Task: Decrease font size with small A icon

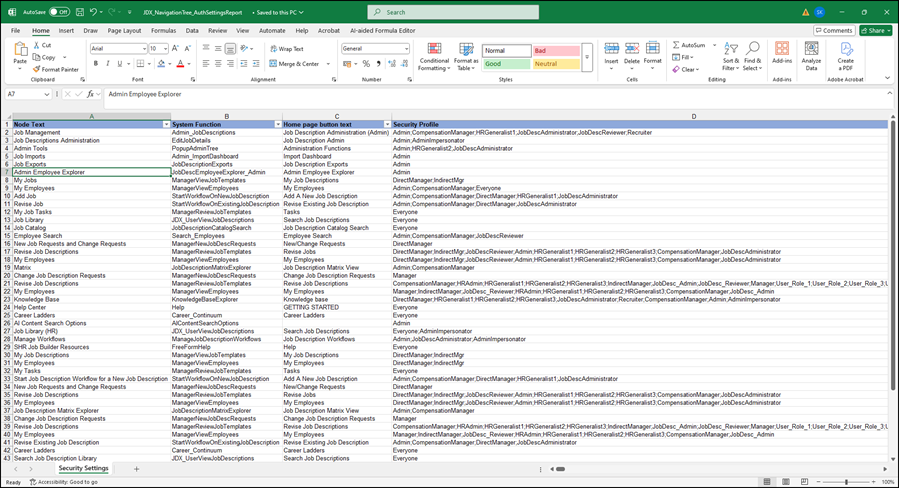Action: pos(187,49)
